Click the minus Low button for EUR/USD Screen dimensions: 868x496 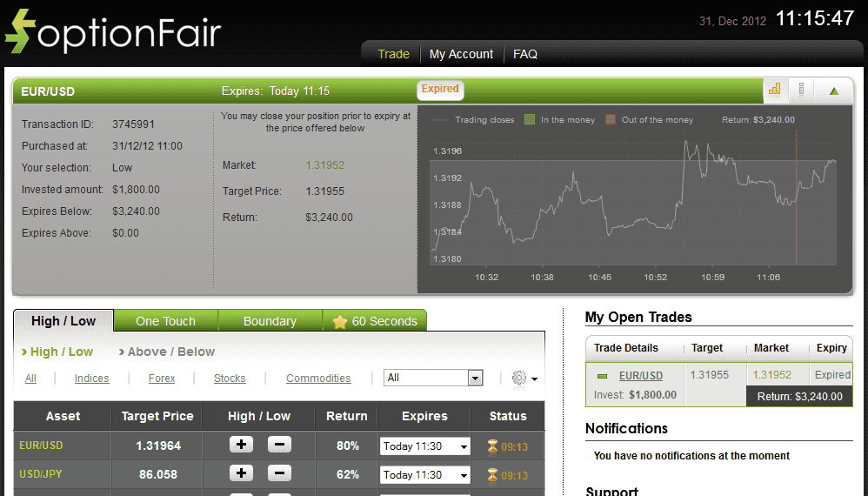[279, 445]
